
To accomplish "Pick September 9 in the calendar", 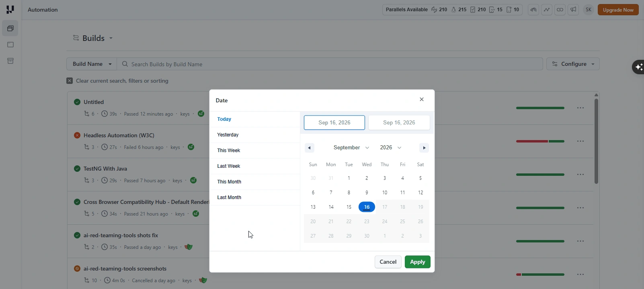I will coord(367,193).
